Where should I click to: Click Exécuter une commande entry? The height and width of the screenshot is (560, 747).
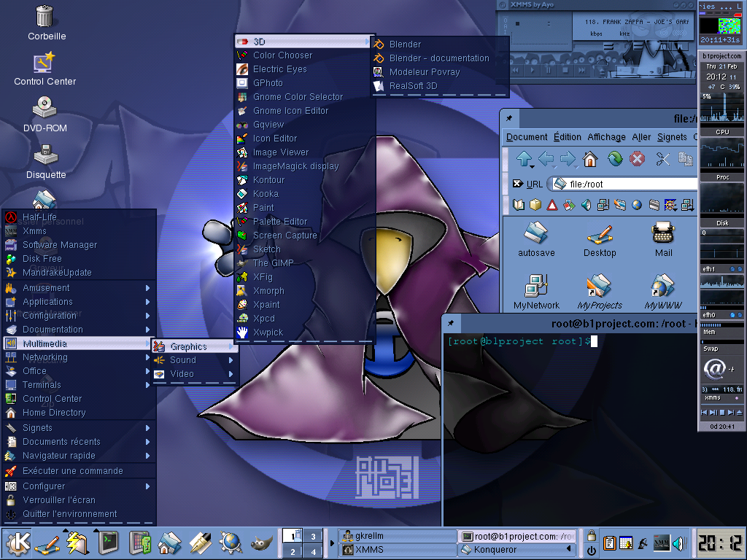[x=79, y=471]
